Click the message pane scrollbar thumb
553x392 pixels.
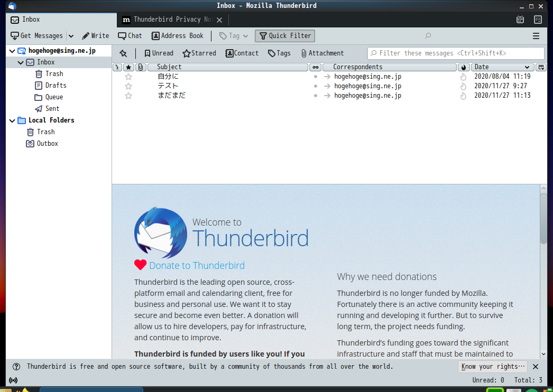coord(543,218)
